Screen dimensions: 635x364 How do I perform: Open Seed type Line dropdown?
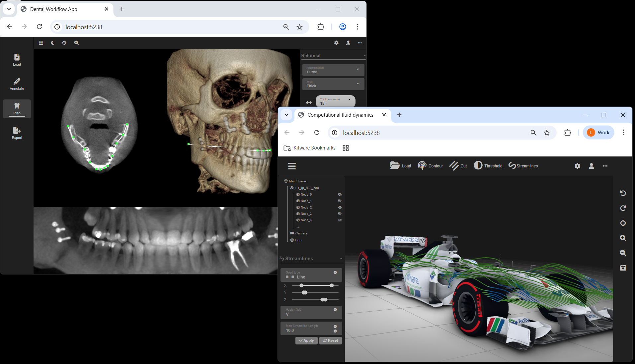tap(311, 275)
